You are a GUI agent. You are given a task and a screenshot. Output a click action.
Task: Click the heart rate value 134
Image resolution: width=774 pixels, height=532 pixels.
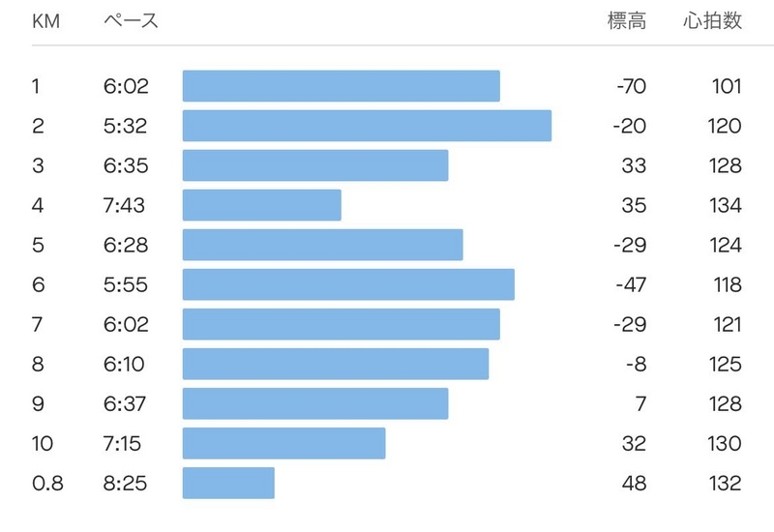pos(725,205)
